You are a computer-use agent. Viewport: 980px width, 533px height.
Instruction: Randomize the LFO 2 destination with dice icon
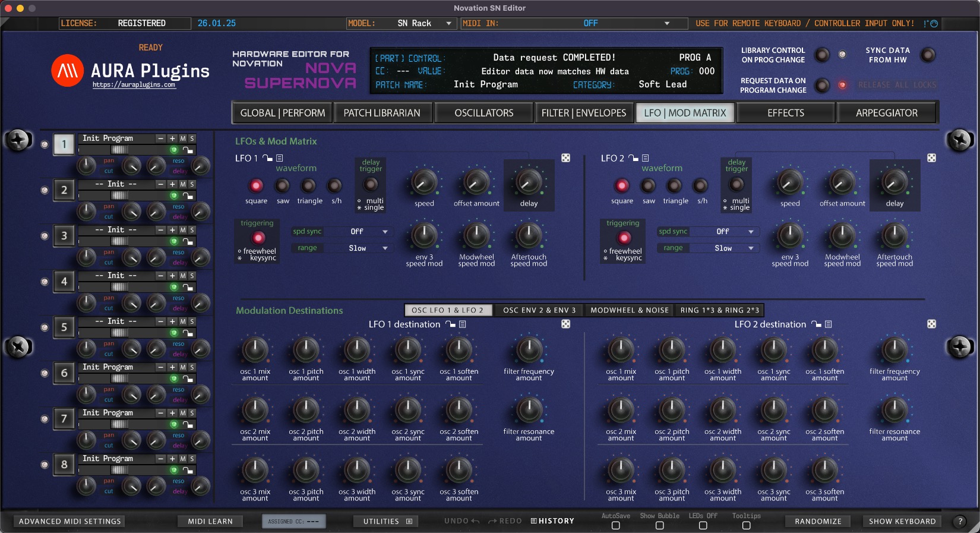[931, 324]
